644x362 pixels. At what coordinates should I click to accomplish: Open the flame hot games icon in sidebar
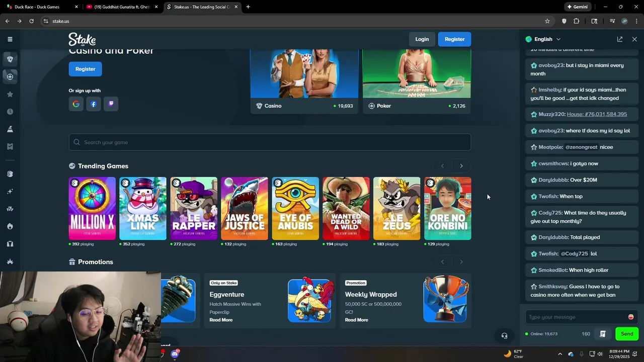(10, 226)
